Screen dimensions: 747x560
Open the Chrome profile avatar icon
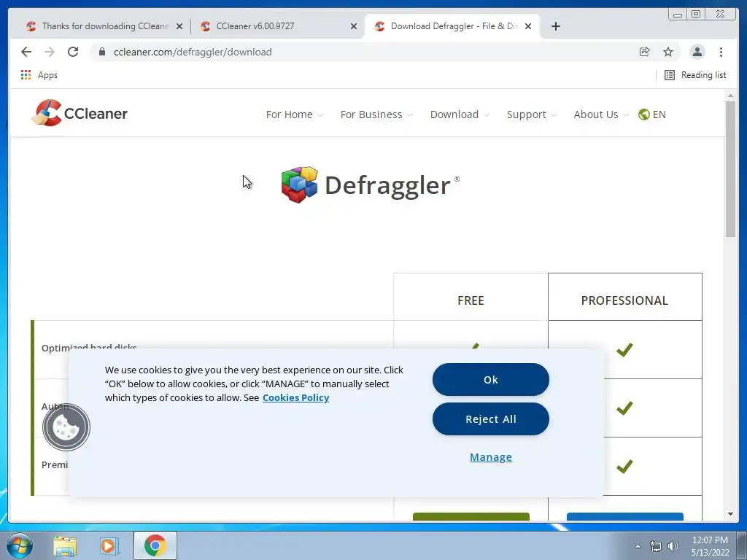(697, 52)
